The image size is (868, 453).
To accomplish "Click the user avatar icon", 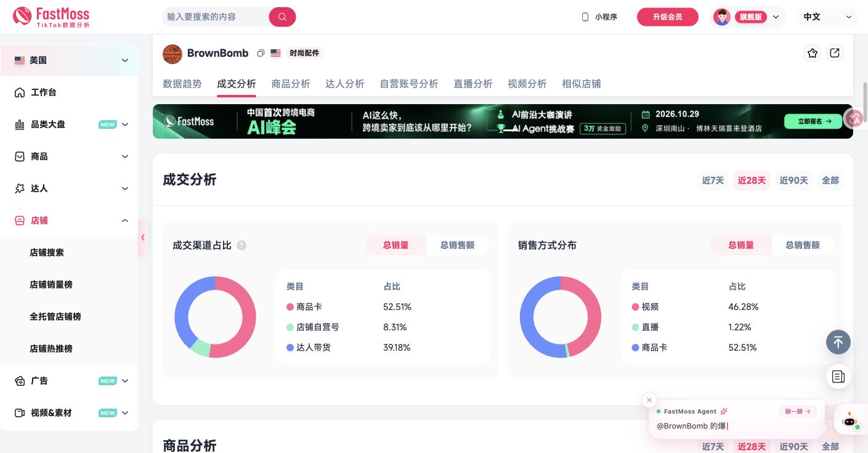I will 722,17.
